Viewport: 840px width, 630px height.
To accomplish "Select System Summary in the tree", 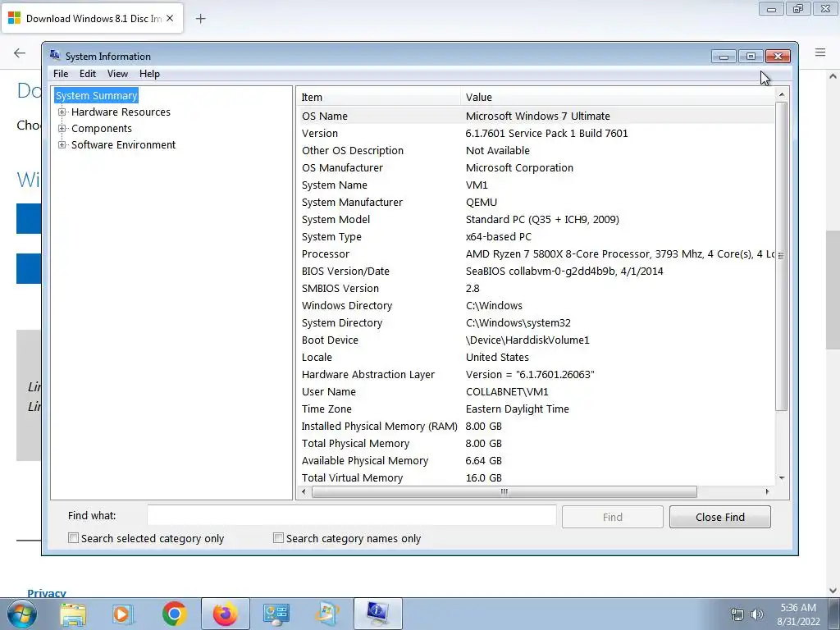I will point(97,95).
